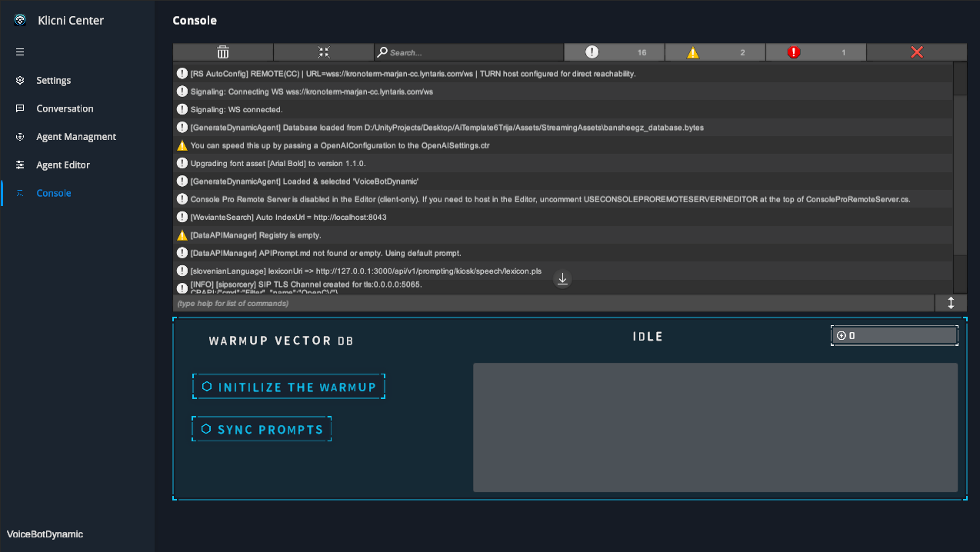Click the red X icon in console toolbar

(x=916, y=52)
